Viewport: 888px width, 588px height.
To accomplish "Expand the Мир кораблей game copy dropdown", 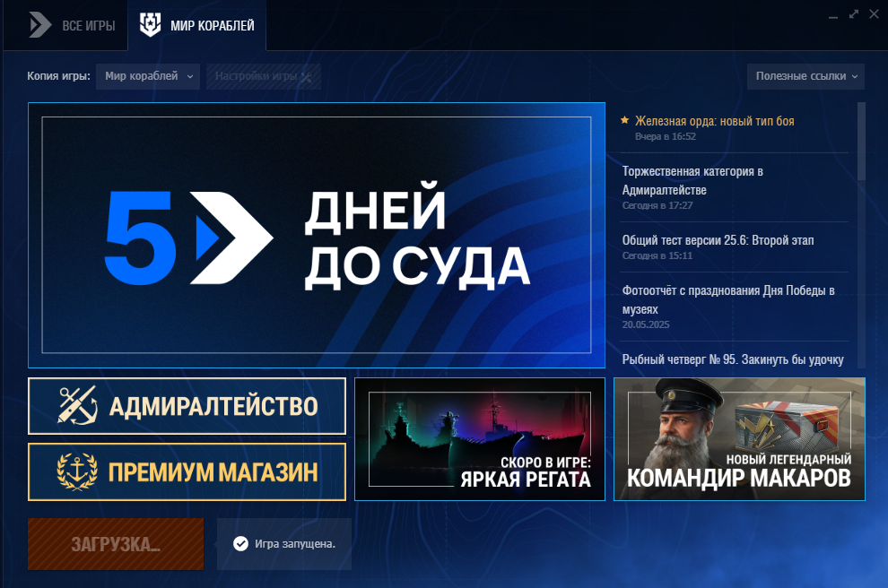I will (x=148, y=76).
